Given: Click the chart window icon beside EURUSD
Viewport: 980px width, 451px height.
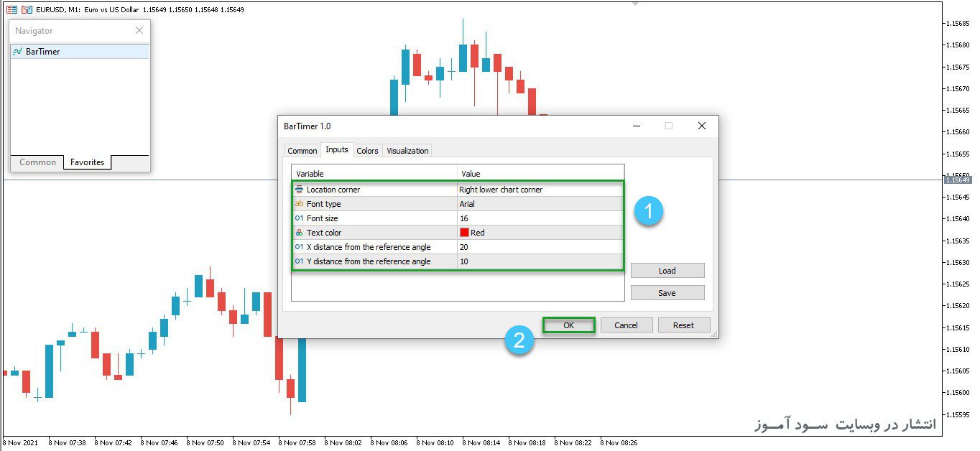Looking at the screenshot, I should pyautogui.click(x=11, y=9).
